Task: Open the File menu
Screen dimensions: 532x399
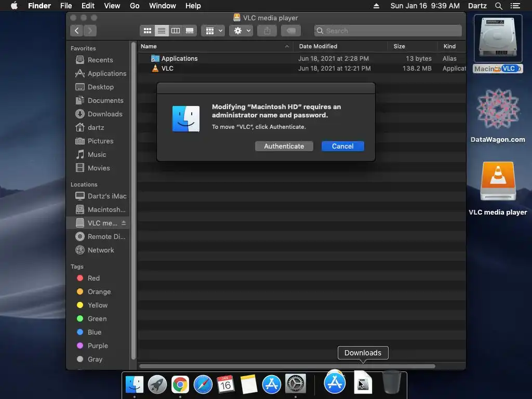Action: [x=66, y=6]
